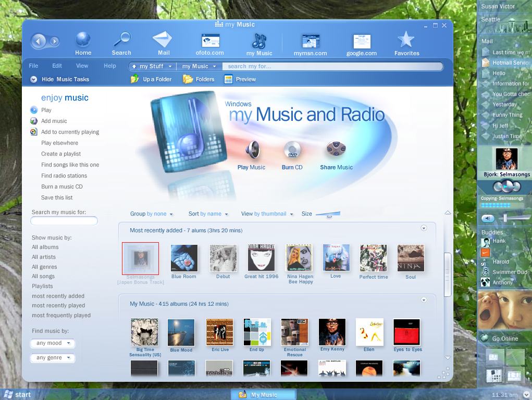Show the Folders pane
The height and width of the screenshot is (400, 532).
(199, 79)
